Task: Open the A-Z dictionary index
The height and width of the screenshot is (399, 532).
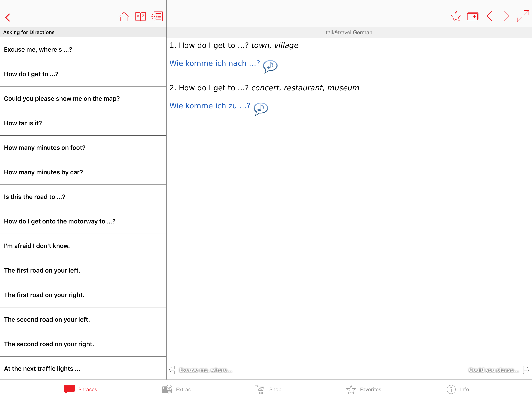Action: pyautogui.click(x=140, y=17)
